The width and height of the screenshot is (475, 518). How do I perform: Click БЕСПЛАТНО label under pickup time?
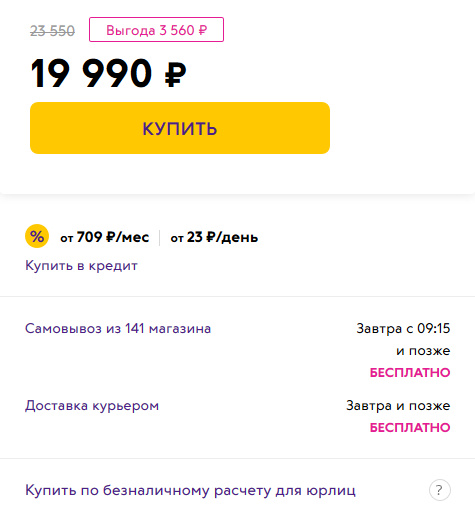(410, 372)
